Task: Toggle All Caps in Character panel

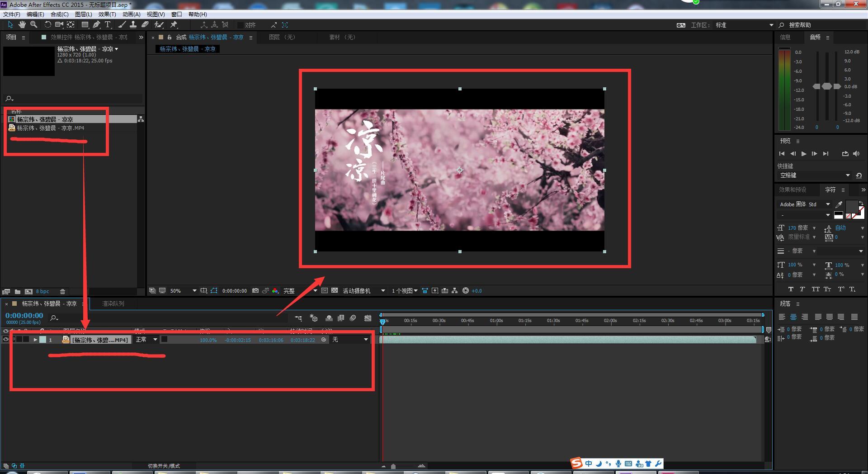Action: coord(816,289)
